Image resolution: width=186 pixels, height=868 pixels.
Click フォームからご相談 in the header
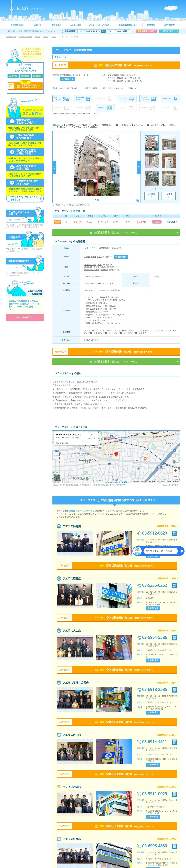(118, 31)
